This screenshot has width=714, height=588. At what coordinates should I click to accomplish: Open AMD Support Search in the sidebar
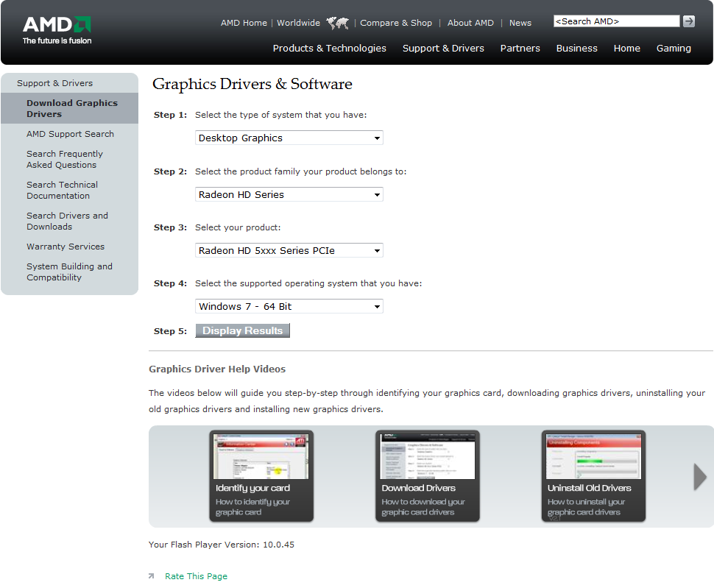(x=70, y=134)
